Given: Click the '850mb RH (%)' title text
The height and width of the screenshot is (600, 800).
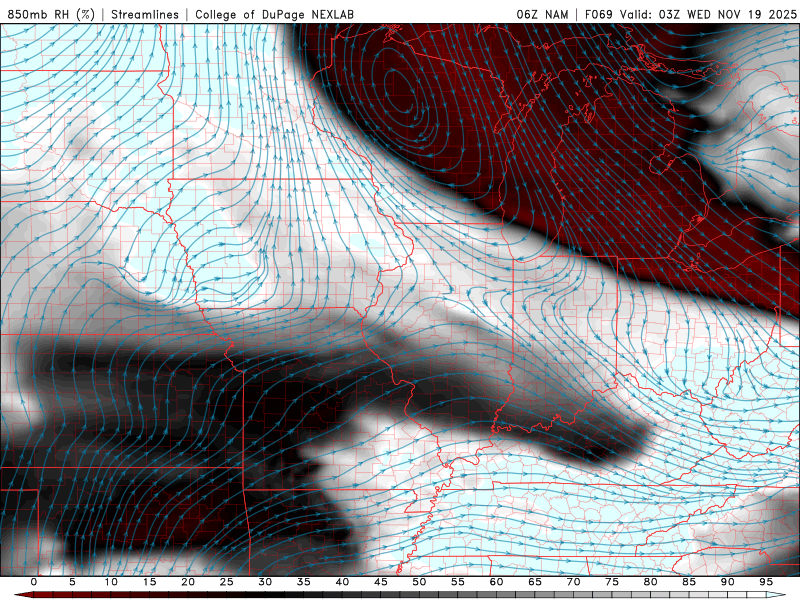Looking at the screenshot, I should pos(51,14).
